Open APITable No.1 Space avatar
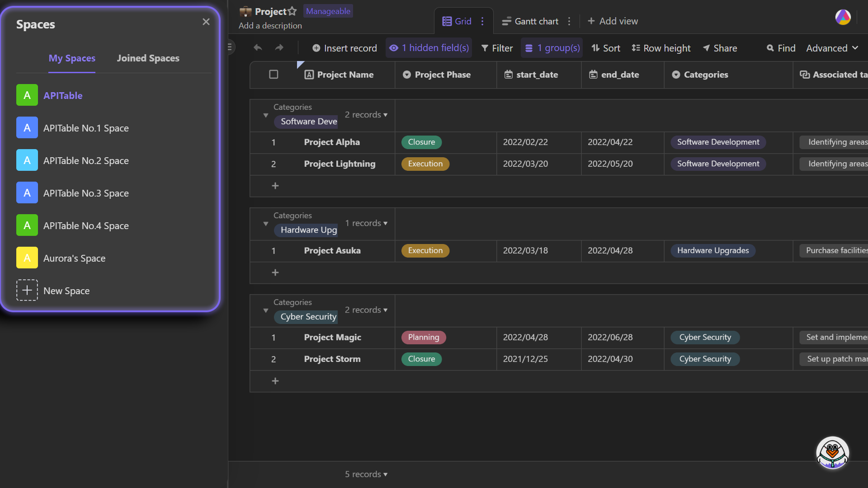868x488 pixels. point(27,128)
